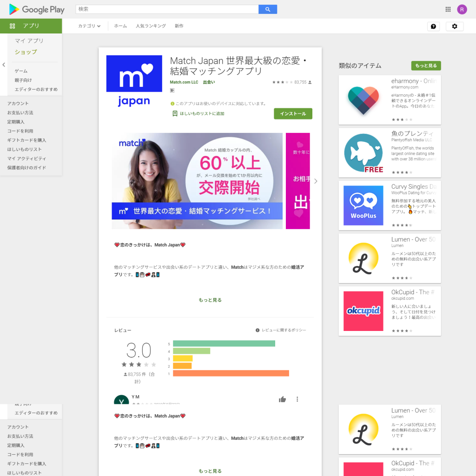The width and height of the screenshot is (476, 476).
Task: Click the green アプリ section header
Action: pos(31,26)
